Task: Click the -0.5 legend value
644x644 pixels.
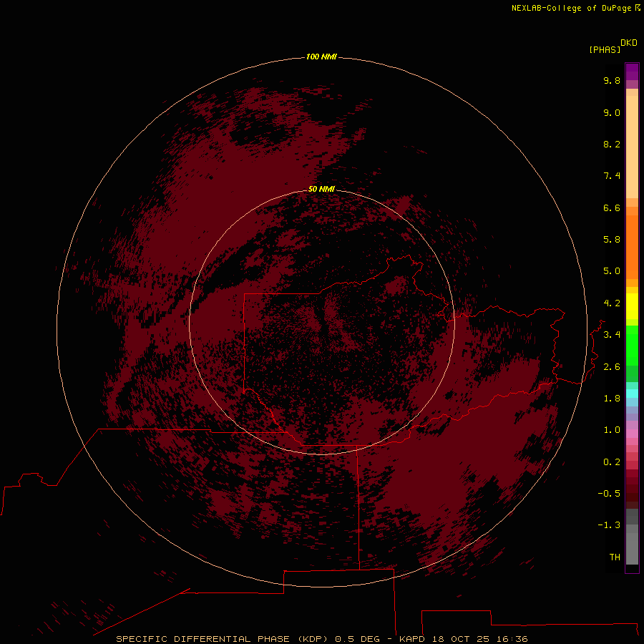Action: click(x=609, y=494)
